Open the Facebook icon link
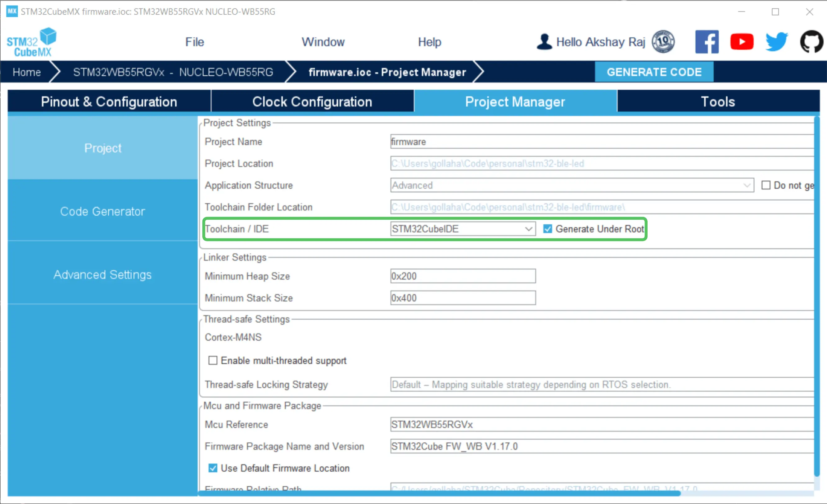The width and height of the screenshot is (827, 504). [x=707, y=42]
